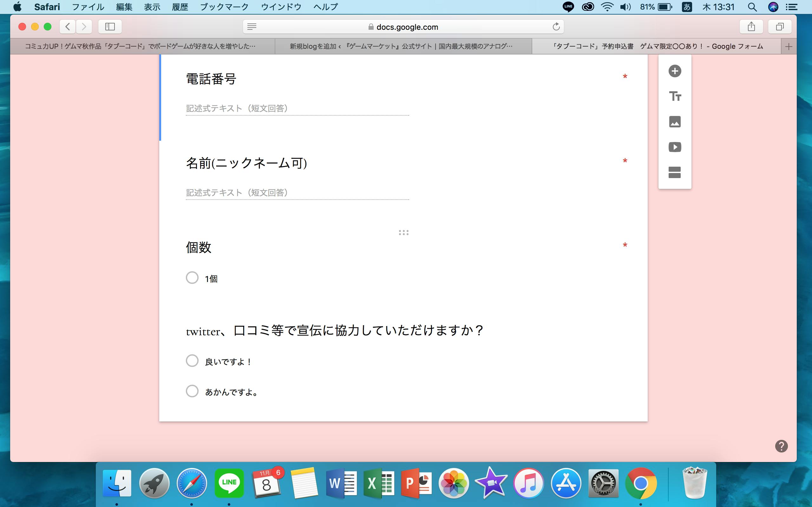Select the 良いですよ！ radio option
Image resolution: width=812 pixels, height=507 pixels.
(192, 361)
